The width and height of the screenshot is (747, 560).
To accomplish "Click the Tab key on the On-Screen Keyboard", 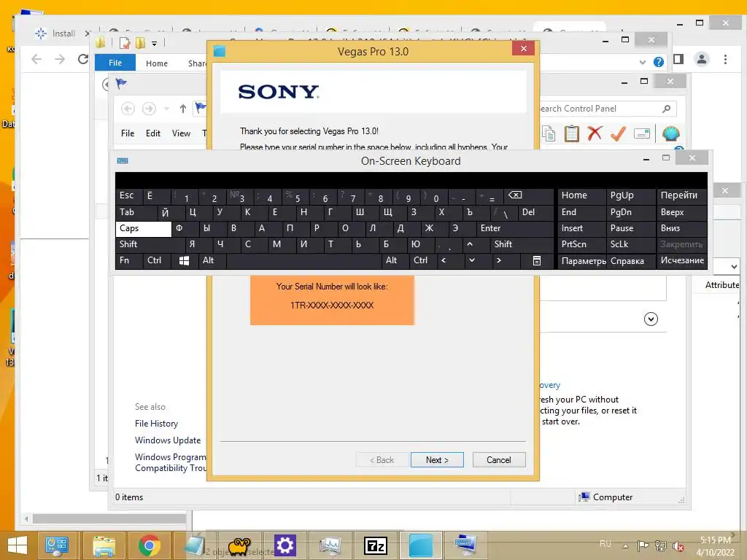I will [136, 212].
